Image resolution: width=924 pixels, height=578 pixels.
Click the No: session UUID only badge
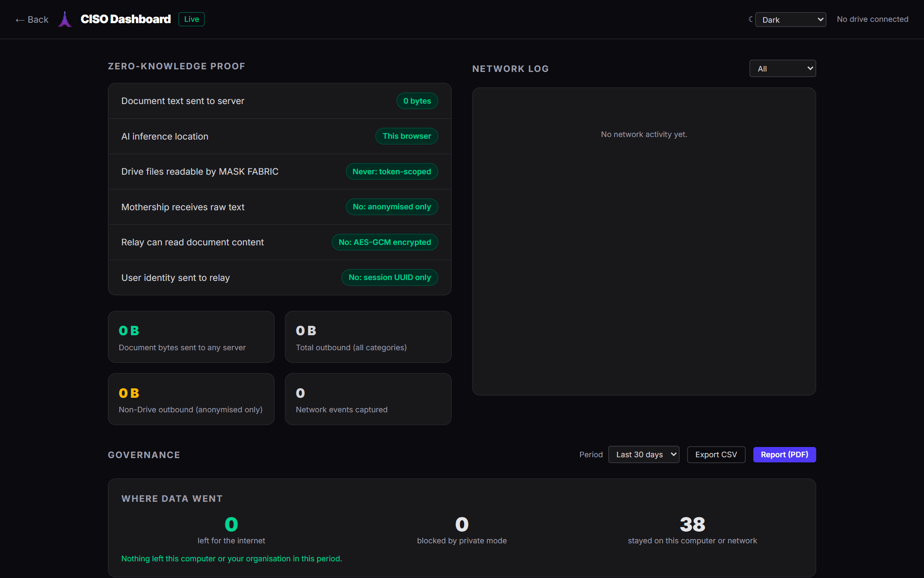[389, 277]
